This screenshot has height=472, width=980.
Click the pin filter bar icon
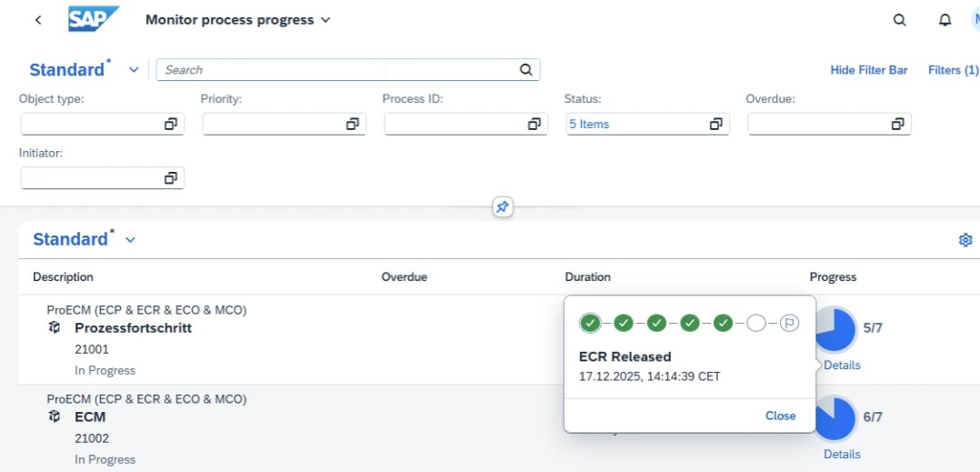502,207
